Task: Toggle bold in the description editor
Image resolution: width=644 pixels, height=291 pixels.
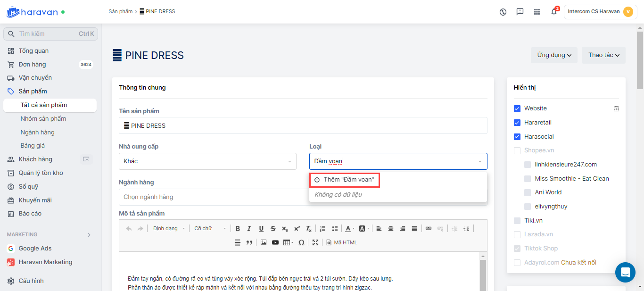Action: coord(238,229)
